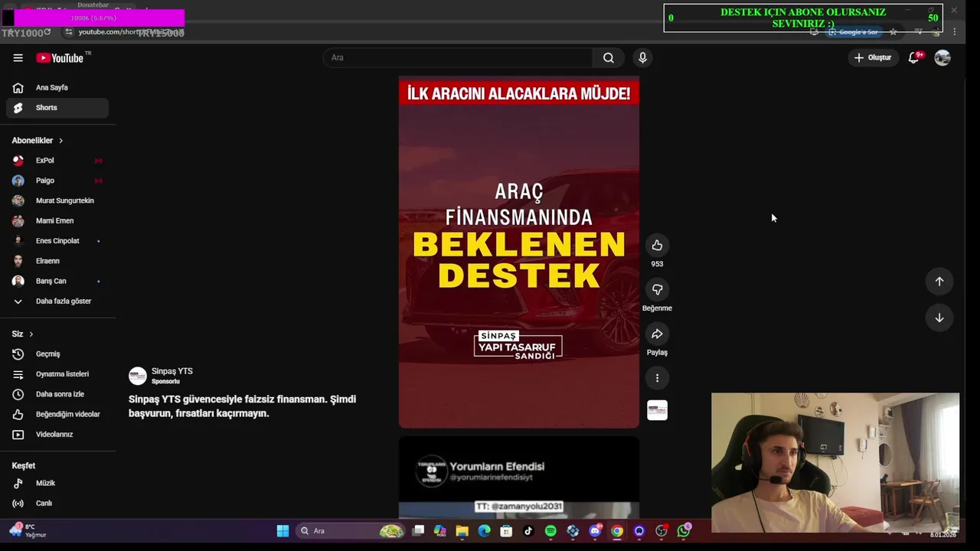Open Discord from the taskbar

595,530
